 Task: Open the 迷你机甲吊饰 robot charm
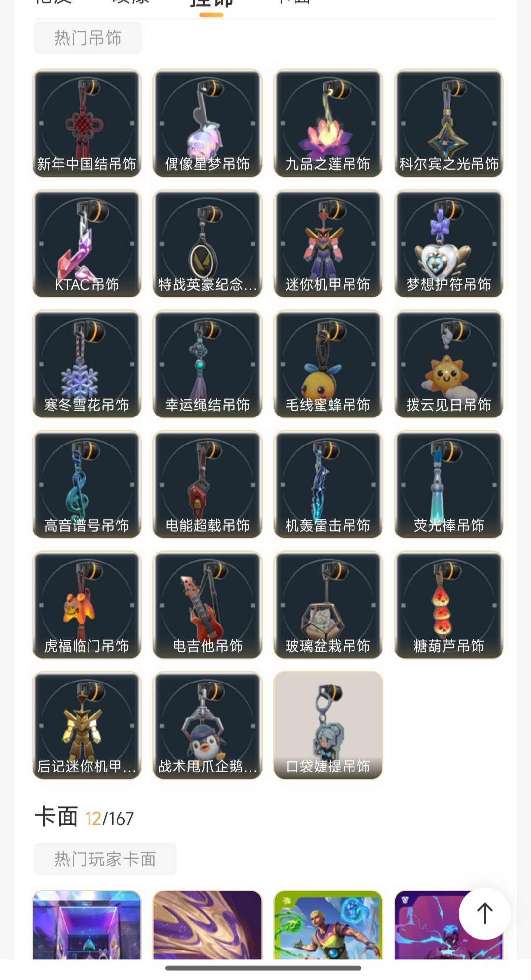tap(328, 243)
